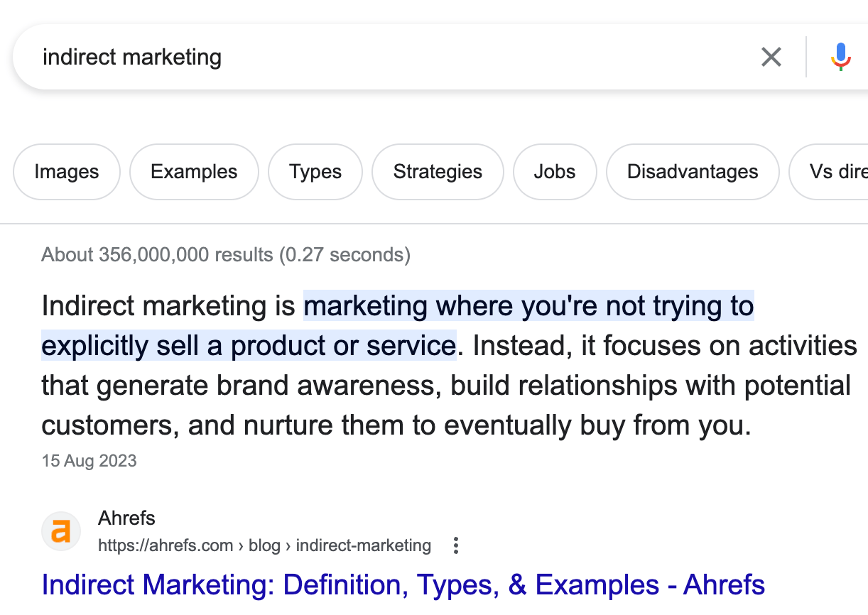Click the results count text
868x615 pixels.
coord(226,254)
